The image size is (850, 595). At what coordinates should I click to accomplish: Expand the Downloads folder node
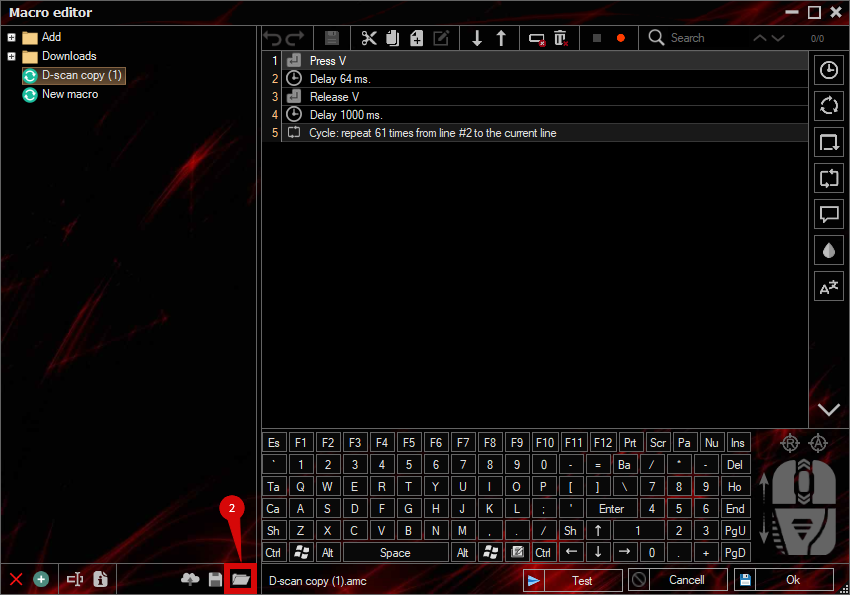(x=11, y=57)
